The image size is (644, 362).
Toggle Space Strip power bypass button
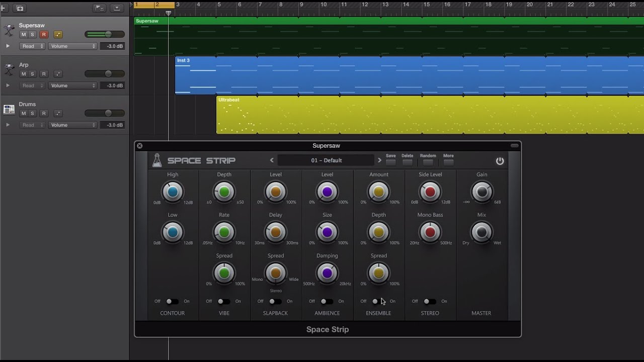pos(500,161)
